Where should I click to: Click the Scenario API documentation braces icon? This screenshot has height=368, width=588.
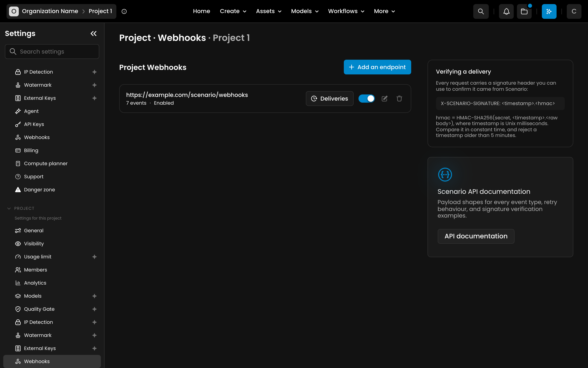point(445,175)
